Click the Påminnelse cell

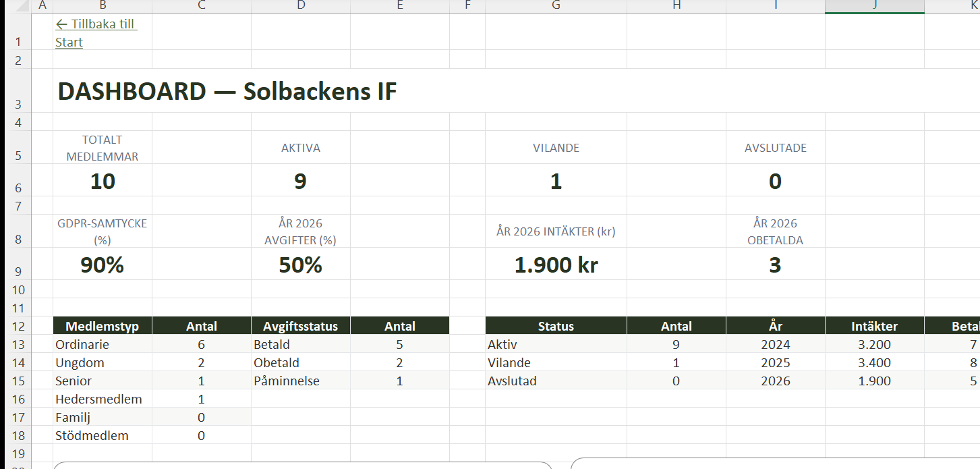click(x=287, y=381)
